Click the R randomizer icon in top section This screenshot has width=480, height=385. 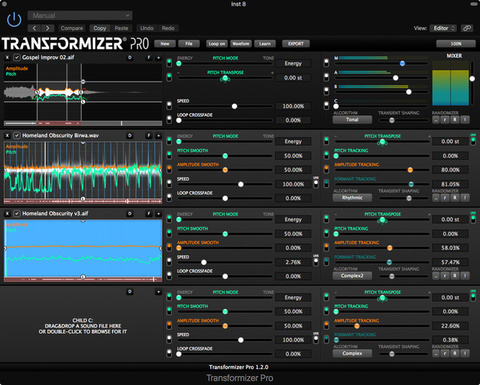point(455,120)
